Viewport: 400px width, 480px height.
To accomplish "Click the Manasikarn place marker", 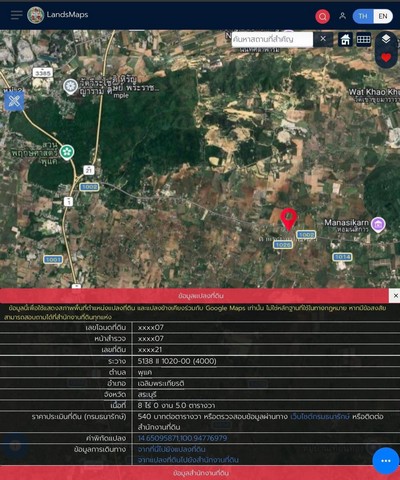I will click(378, 224).
